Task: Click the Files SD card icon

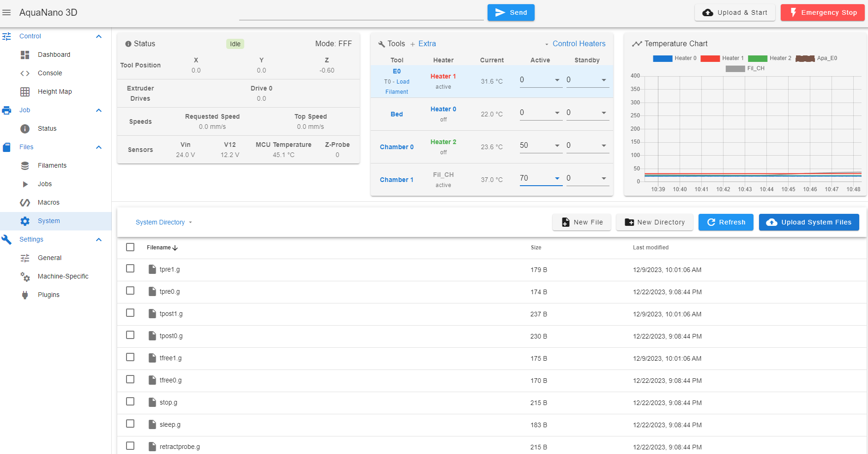Action: 6,147
